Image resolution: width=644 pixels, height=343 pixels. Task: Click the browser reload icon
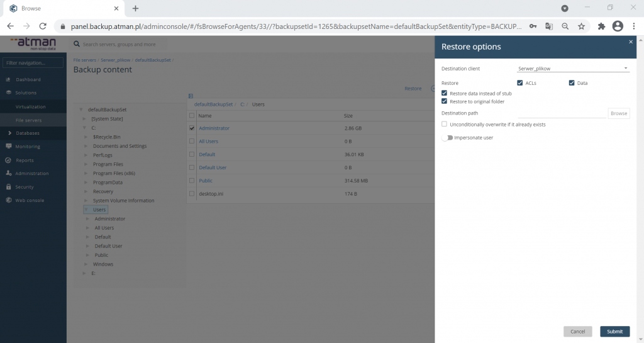pos(43,26)
